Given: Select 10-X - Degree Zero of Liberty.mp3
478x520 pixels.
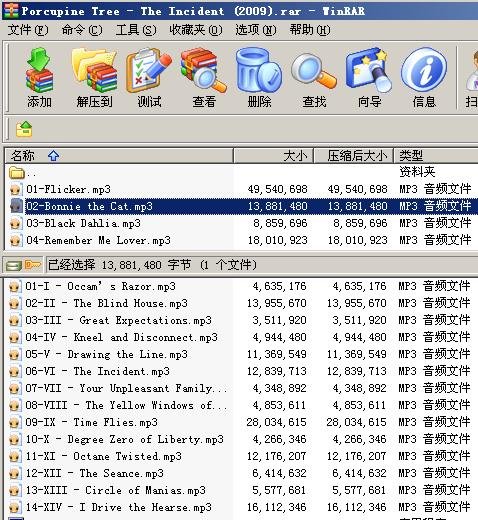Looking at the screenshot, I should click(124, 440).
